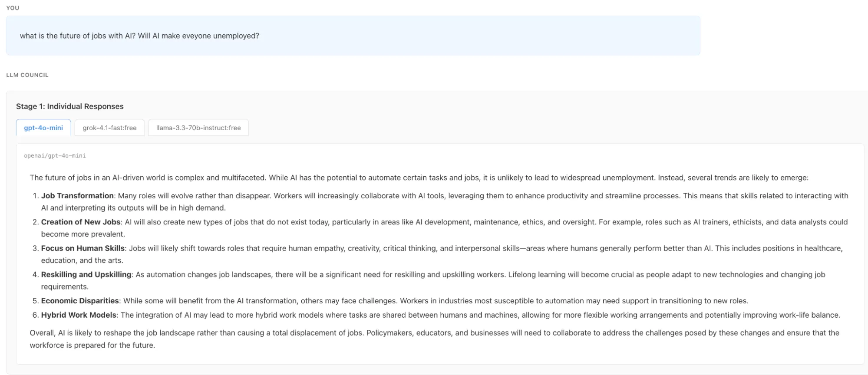Click the bold "Focus on Human Skills" heading
The image size is (868, 375).
(x=83, y=248)
